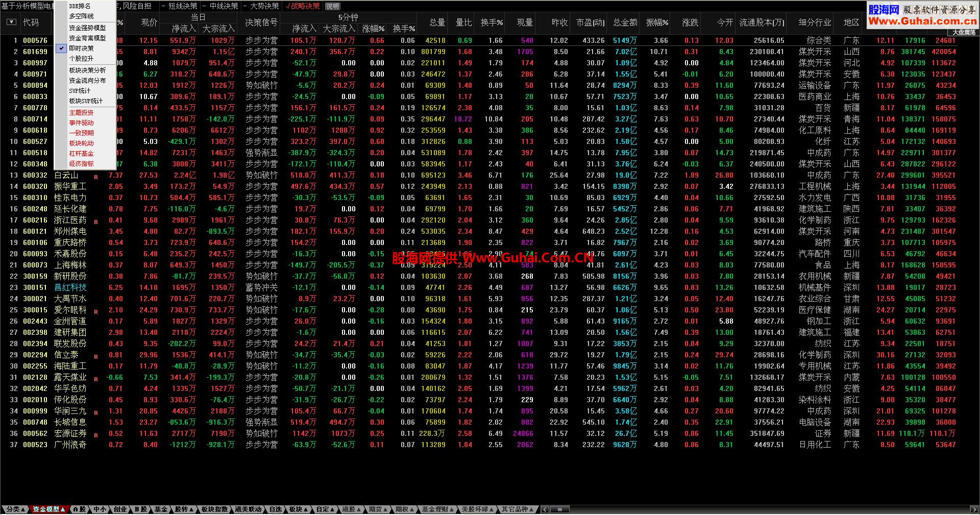The height and width of the screenshot is (515, 980).
Task: Switch to the 自选 bottom tab
Action: (x=276, y=509)
